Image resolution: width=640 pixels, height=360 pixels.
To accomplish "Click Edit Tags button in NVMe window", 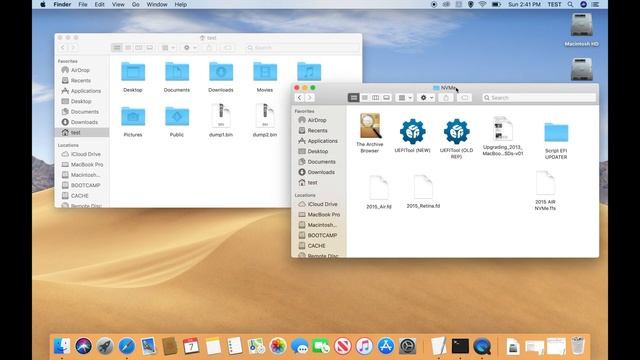I will click(464, 98).
